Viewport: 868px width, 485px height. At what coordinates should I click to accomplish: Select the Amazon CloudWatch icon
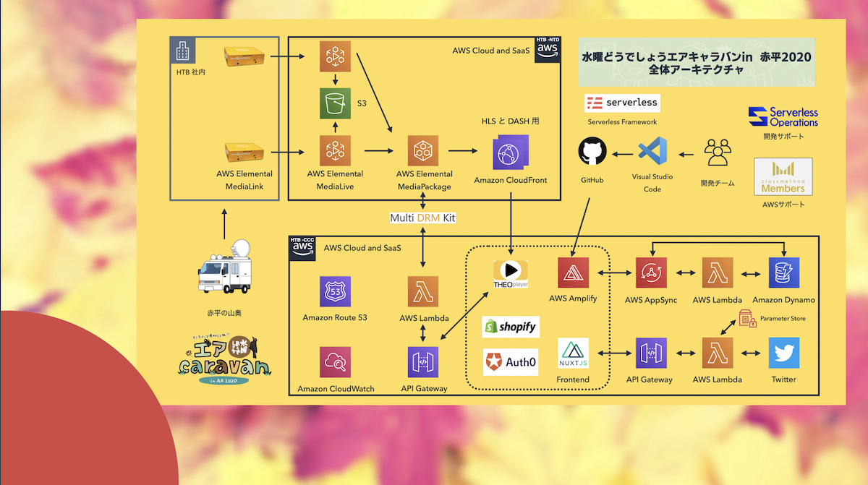click(x=335, y=362)
